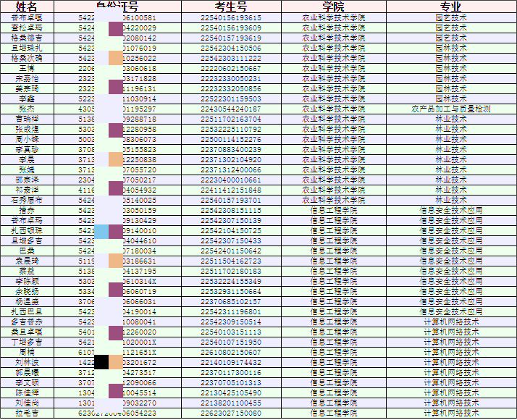Click exam number 22540156193615
Image resolution: width=517 pixels, height=420 pixels.
231,17
